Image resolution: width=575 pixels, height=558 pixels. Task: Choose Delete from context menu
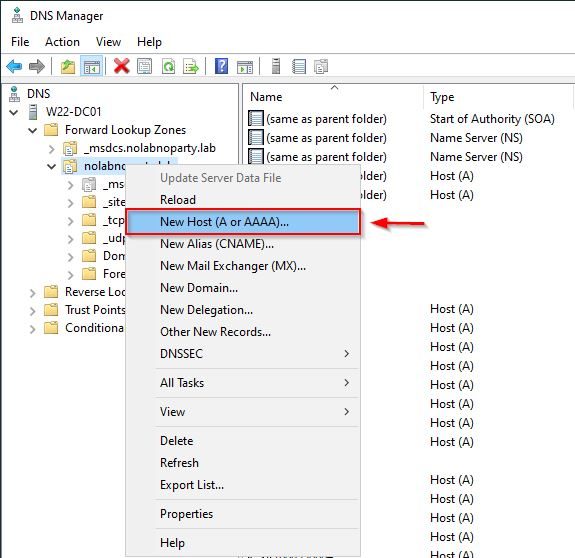pyautogui.click(x=243, y=441)
